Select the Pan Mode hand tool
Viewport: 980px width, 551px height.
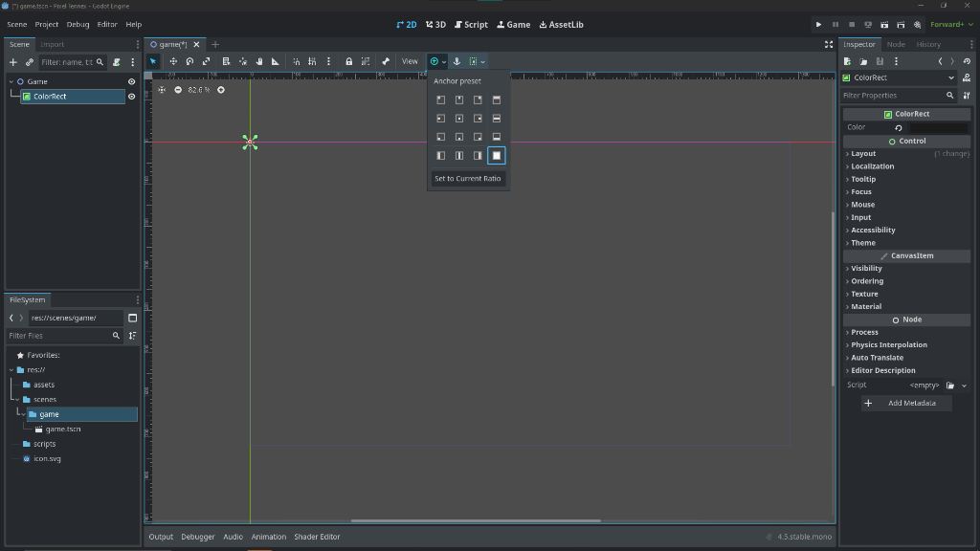click(x=258, y=61)
